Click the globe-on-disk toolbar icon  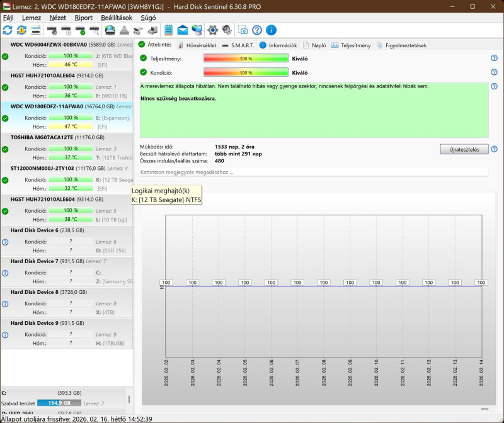click(110, 30)
